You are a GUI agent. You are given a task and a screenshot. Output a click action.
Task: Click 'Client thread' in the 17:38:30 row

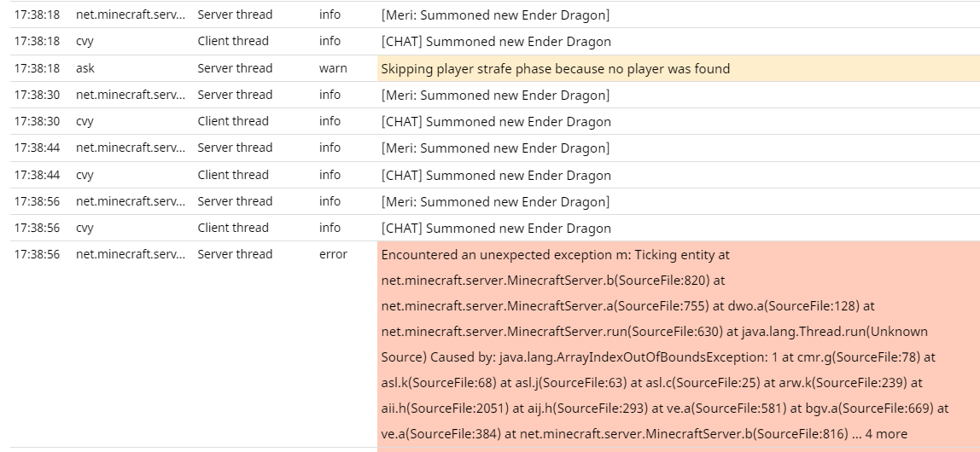[x=233, y=121]
